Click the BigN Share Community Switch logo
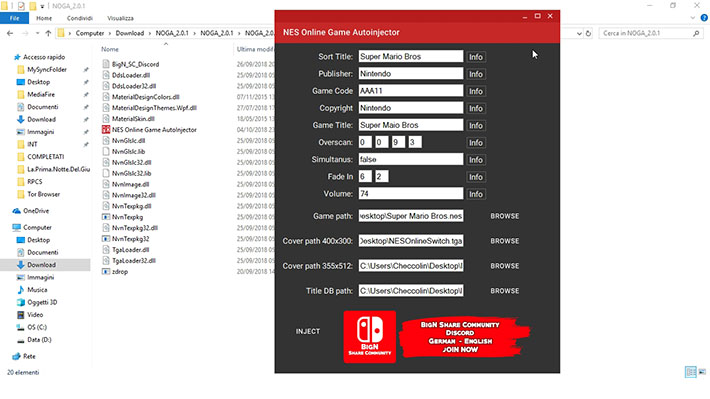Viewport: 710px width, 399px height. [369, 337]
